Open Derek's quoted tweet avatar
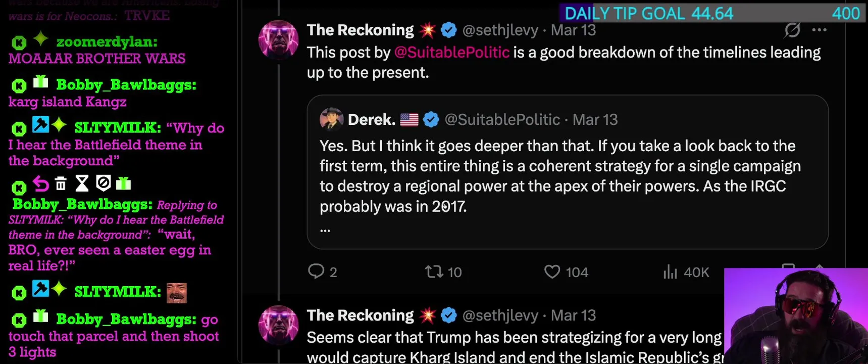 pyautogui.click(x=331, y=119)
